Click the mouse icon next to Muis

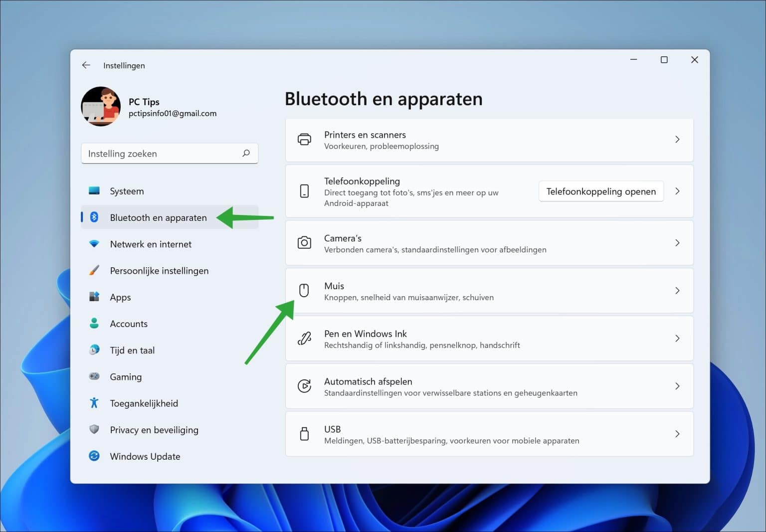(304, 291)
